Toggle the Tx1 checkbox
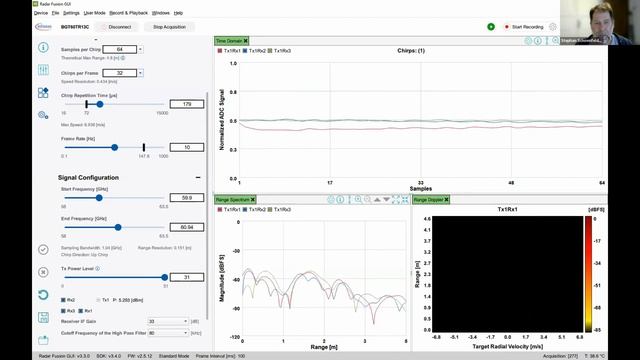 point(98,300)
